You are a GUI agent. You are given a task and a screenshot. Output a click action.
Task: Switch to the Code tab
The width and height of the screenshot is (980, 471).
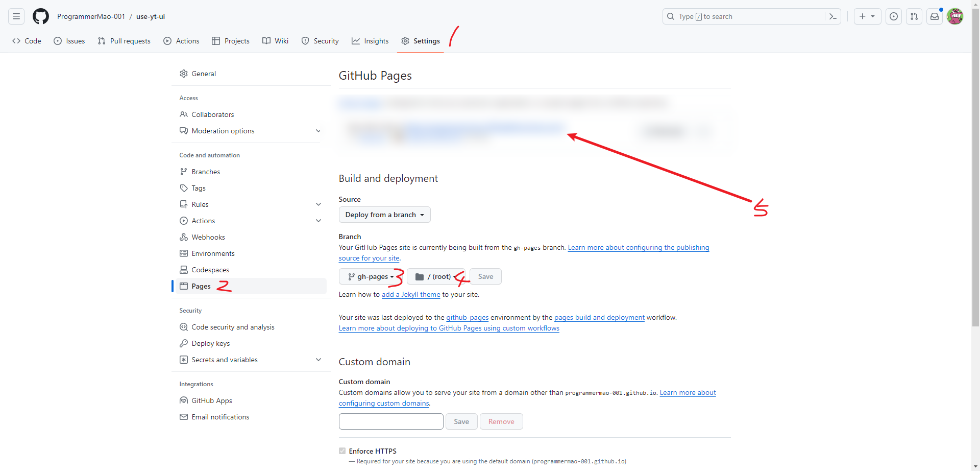[x=27, y=41]
